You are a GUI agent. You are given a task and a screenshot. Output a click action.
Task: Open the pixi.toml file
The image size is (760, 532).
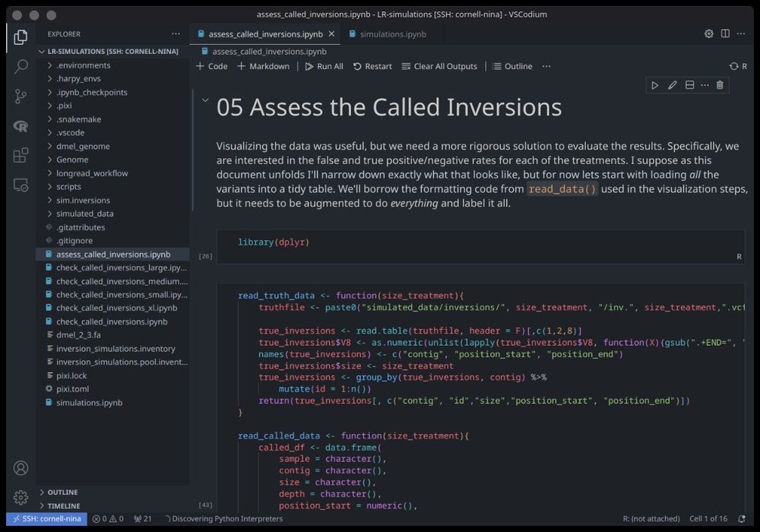(x=72, y=389)
